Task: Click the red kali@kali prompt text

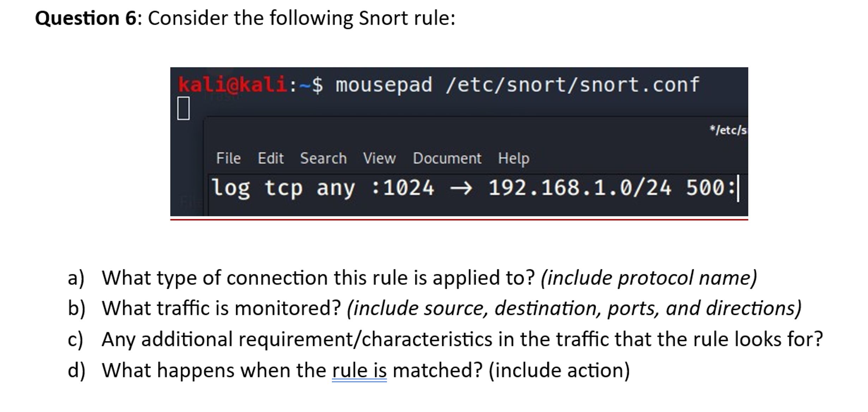Action: pos(233,83)
